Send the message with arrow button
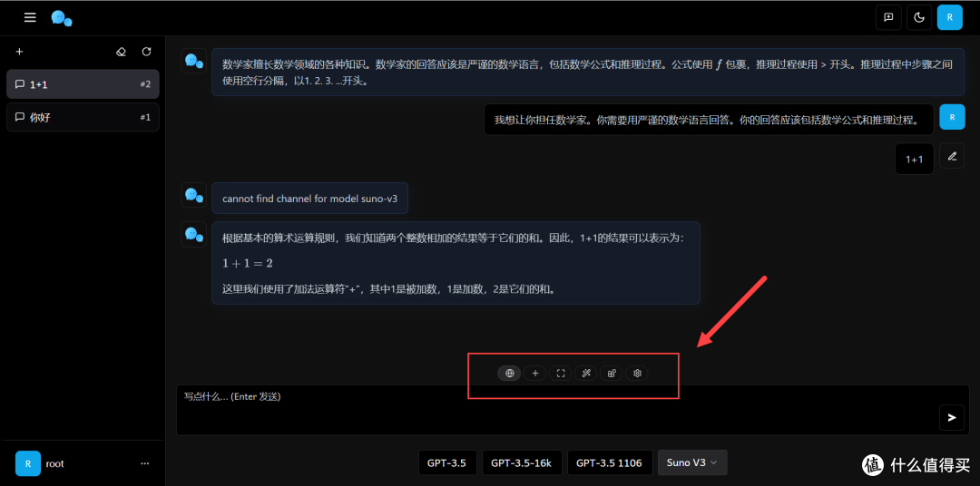This screenshot has width=980, height=486. coord(952,417)
